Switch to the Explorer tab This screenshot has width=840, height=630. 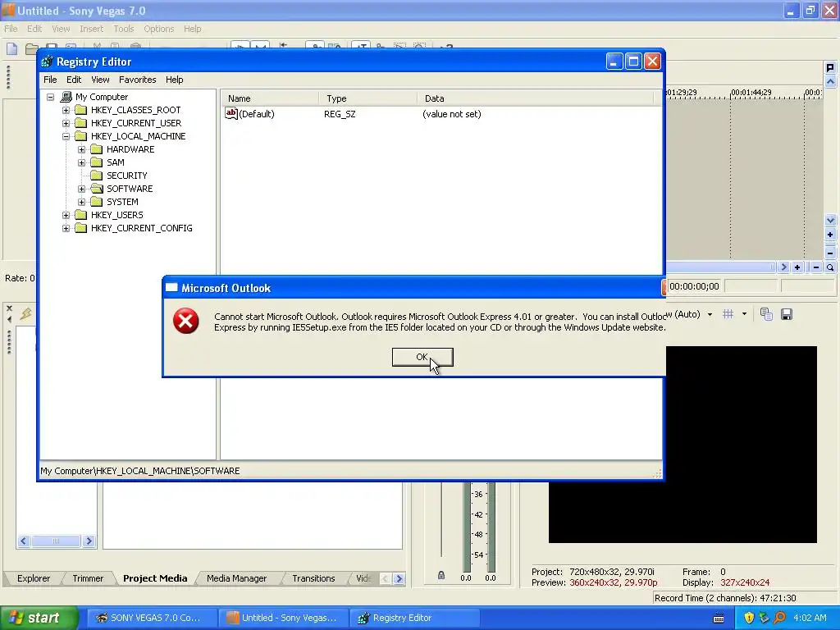click(33, 578)
